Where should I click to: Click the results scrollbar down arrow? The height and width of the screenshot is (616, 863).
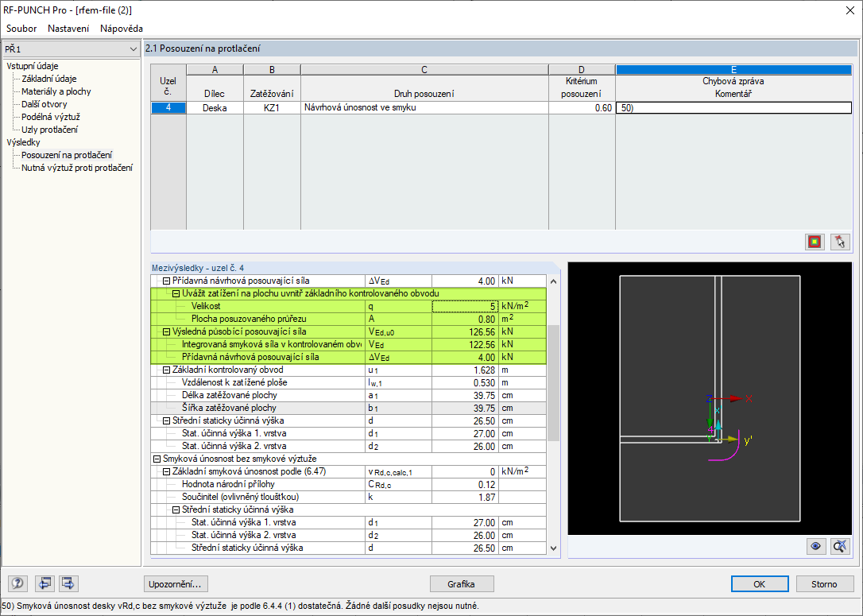[x=553, y=548]
